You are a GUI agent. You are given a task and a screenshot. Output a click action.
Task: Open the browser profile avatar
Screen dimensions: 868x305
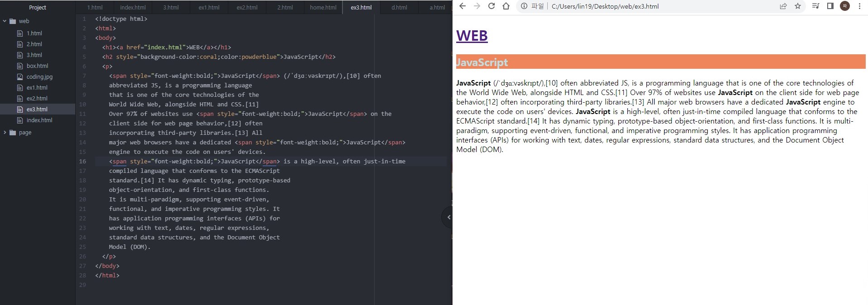[x=845, y=6]
